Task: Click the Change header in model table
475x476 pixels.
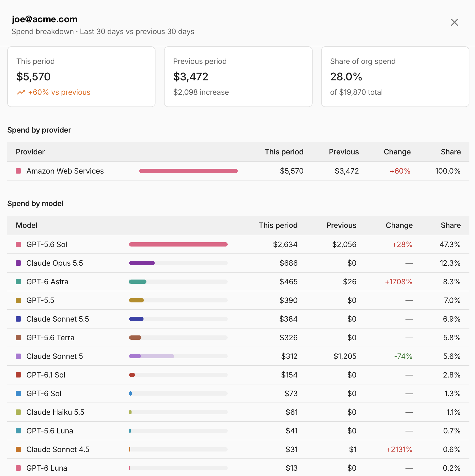Action: coord(399,225)
